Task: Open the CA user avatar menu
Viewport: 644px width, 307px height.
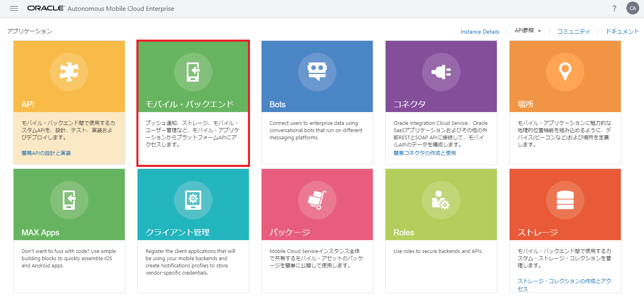Action: [x=632, y=8]
